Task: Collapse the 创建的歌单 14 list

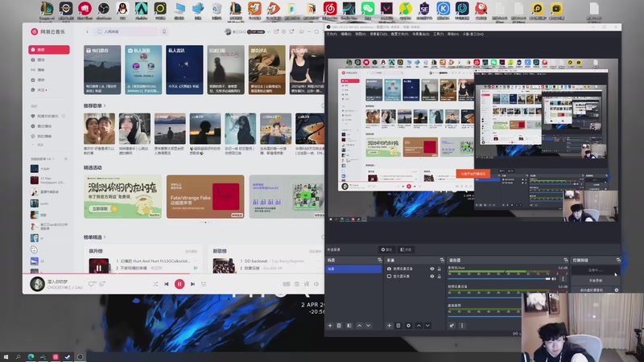Action: 53,158
